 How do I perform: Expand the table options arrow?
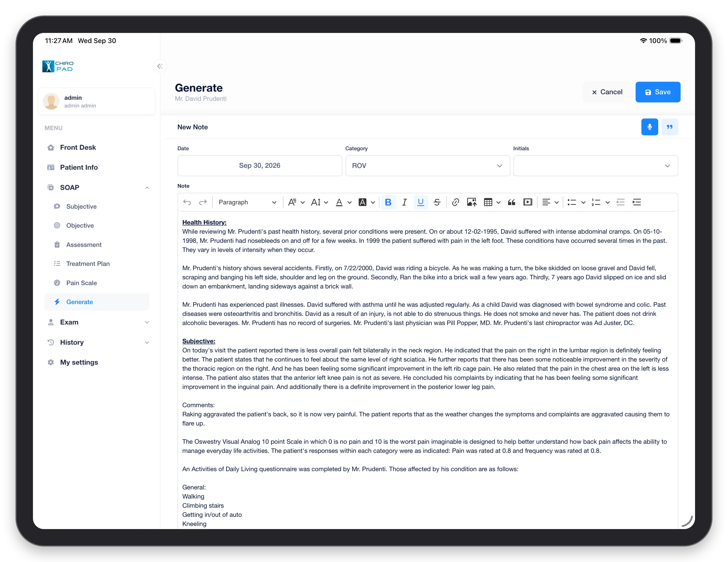click(498, 202)
